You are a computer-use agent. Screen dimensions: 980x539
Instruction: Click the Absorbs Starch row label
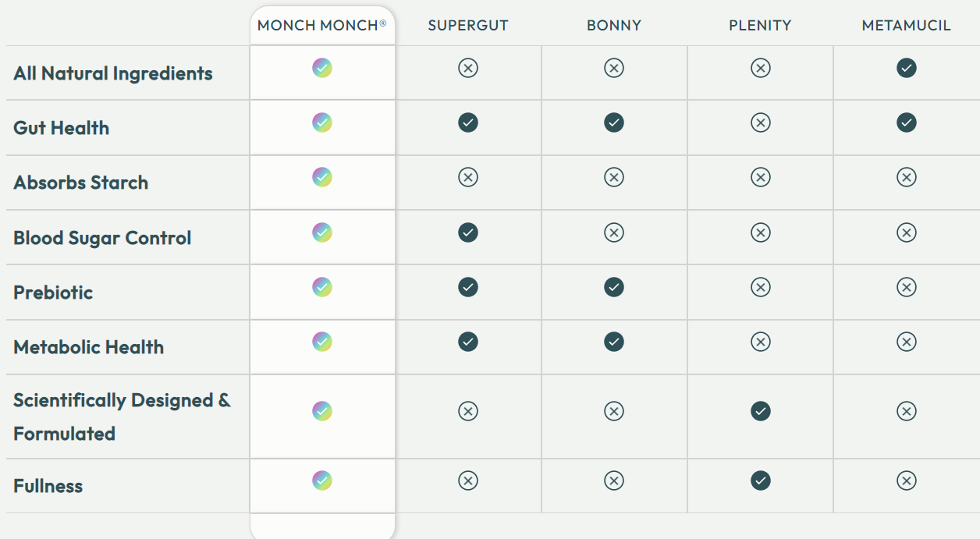pyautogui.click(x=81, y=183)
